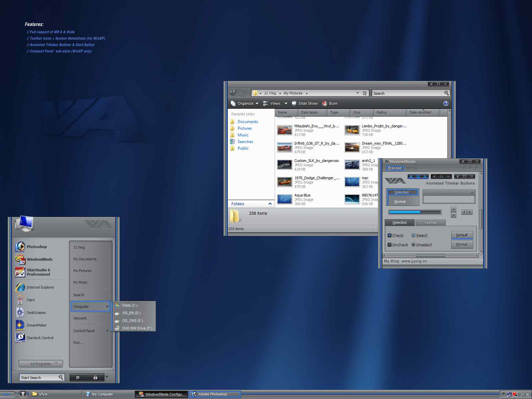Switch to My Computer taskbar button
The height and width of the screenshot is (399, 532).
[108, 394]
